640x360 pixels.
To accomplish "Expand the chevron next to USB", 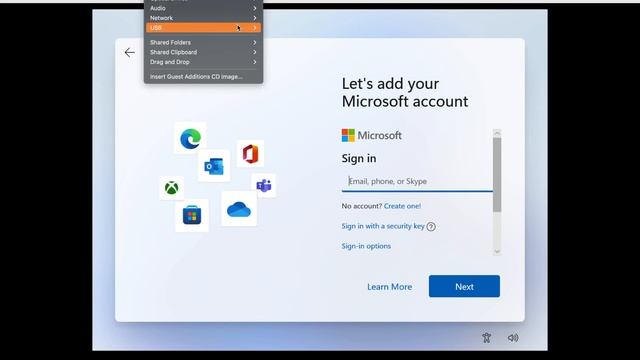I will [254, 28].
